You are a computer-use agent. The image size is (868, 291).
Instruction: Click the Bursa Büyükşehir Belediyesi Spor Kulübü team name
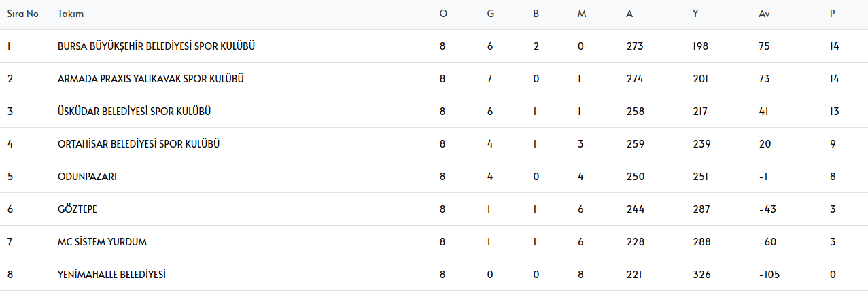click(x=156, y=46)
